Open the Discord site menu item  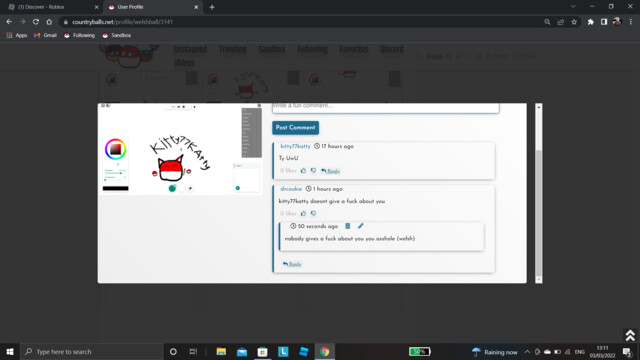[392, 49]
